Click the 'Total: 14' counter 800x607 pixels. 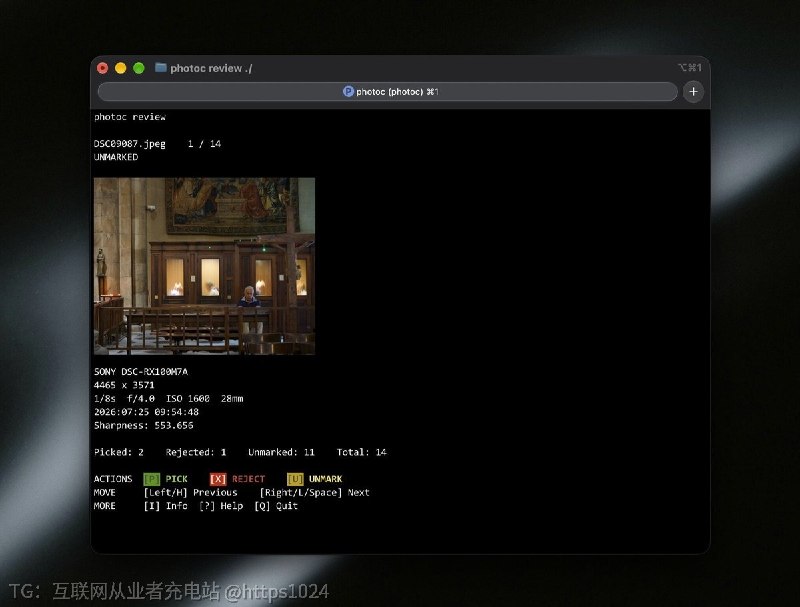click(x=361, y=452)
